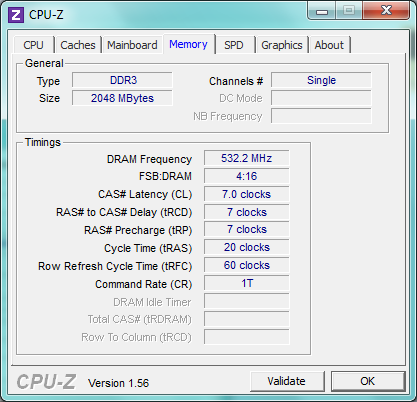Go to the SPD tab
Image resolution: width=417 pixels, height=402 pixels.
coord(234,45)
